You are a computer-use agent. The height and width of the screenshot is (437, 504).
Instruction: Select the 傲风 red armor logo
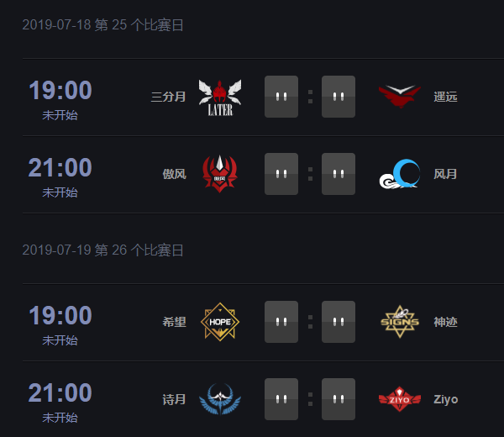[220, 174]
